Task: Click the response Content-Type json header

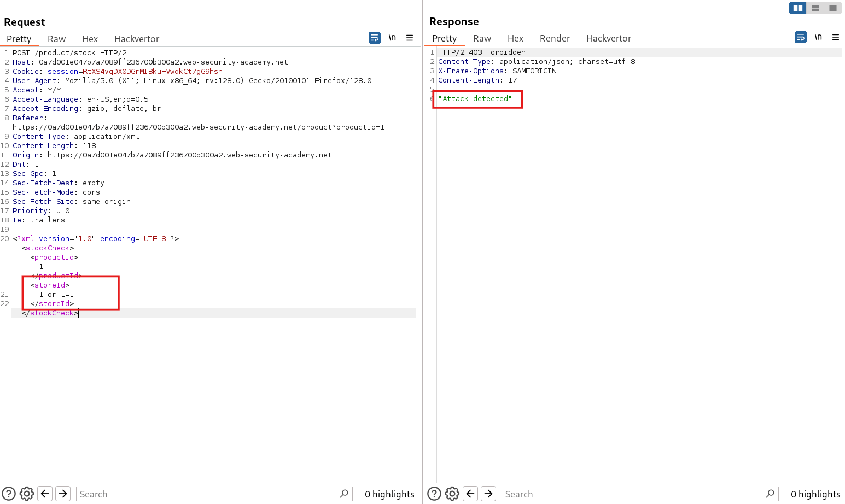Action: (x=537, y=61)
